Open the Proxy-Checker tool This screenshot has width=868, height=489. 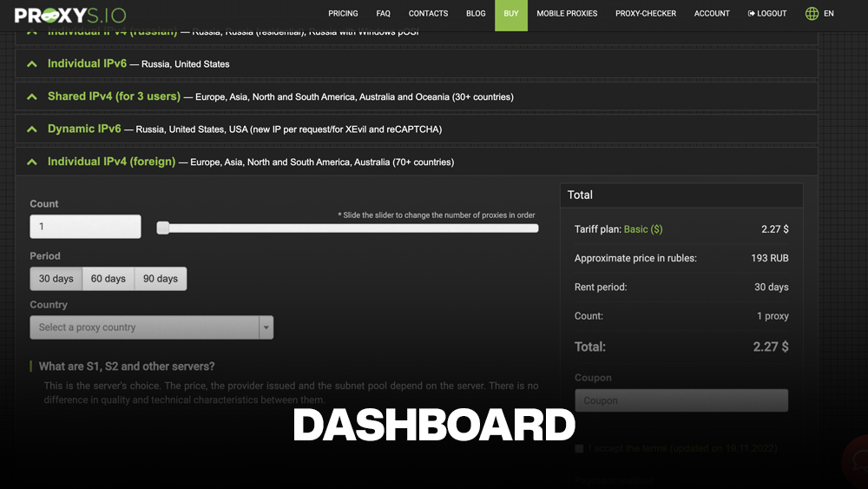coord(646,13)
